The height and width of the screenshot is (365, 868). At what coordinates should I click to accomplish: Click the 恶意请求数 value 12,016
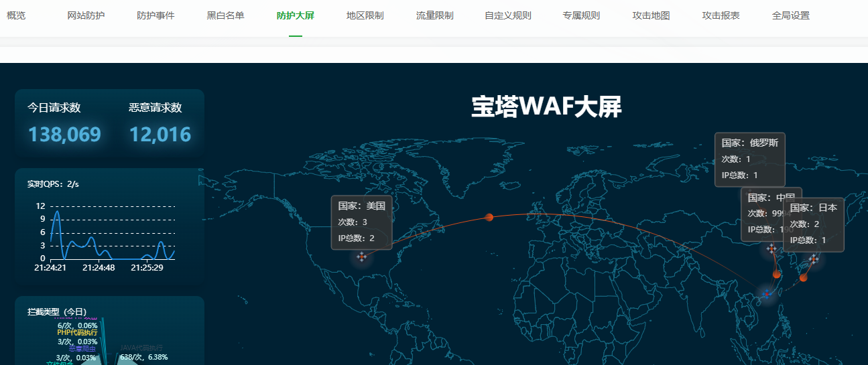pyautogui.click(x=160, y=135)
